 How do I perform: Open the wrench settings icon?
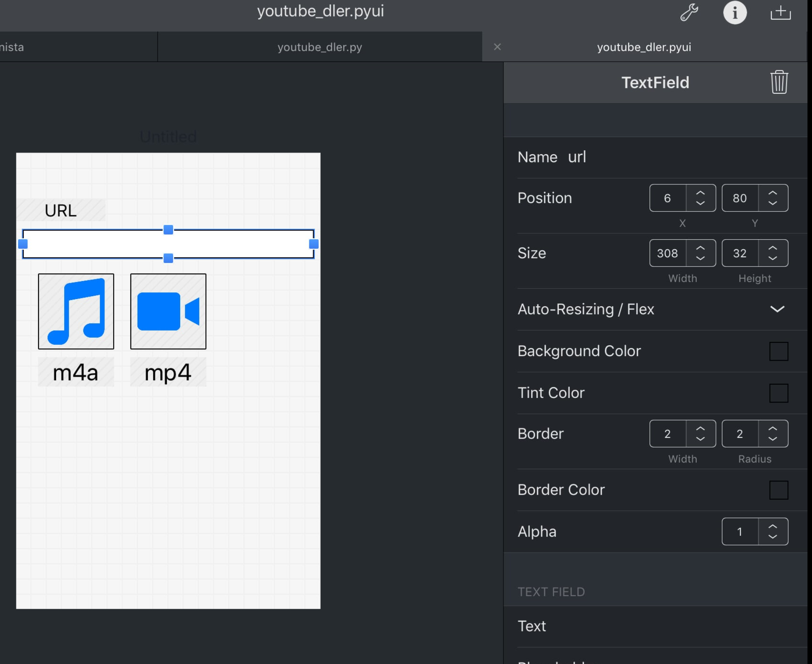tap(689, 13)
